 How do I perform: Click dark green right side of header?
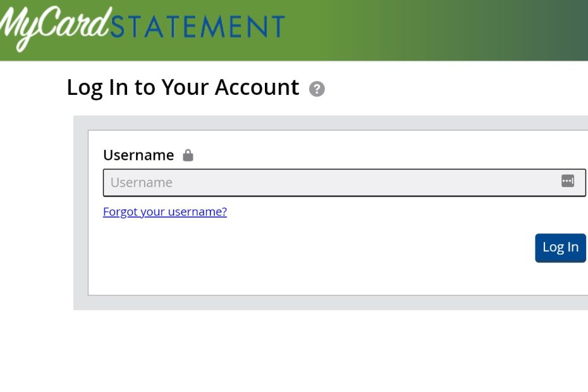(x=563, y=30)
